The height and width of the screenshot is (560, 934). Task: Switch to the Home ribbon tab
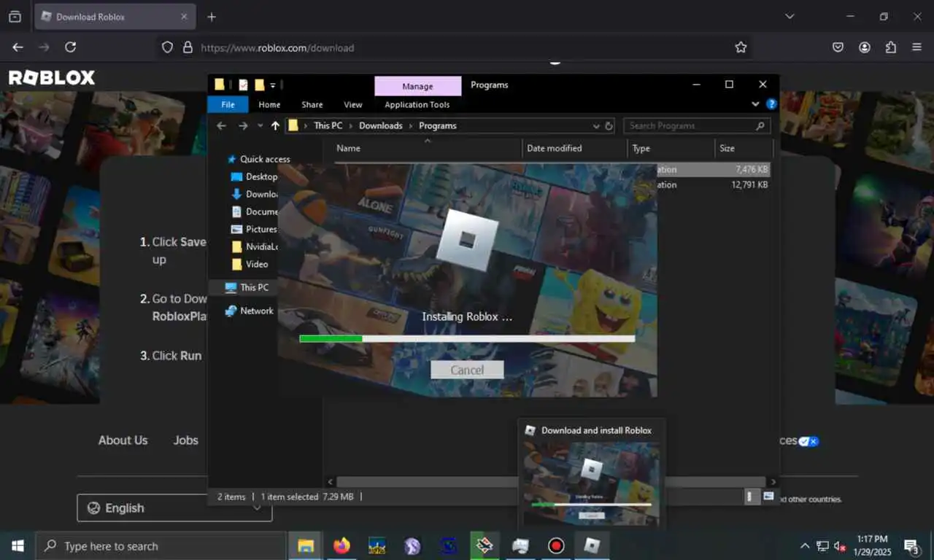tap(269, 105)
